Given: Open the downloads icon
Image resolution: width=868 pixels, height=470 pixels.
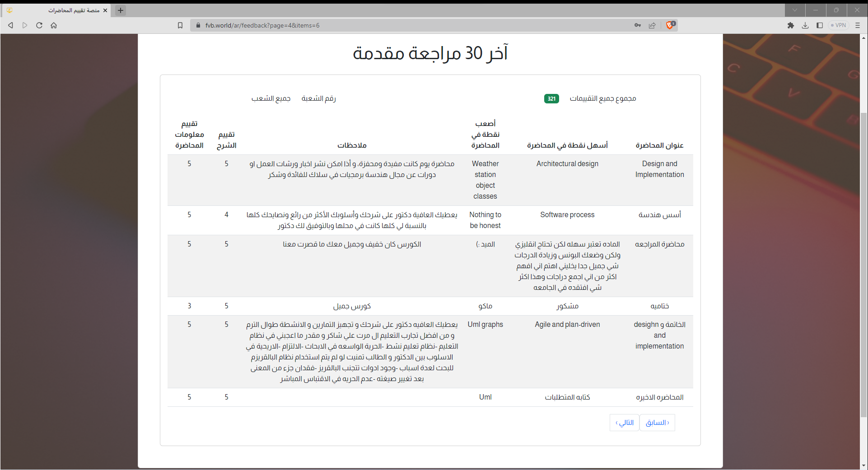Looking at the screenshot, I should [805, 25].
